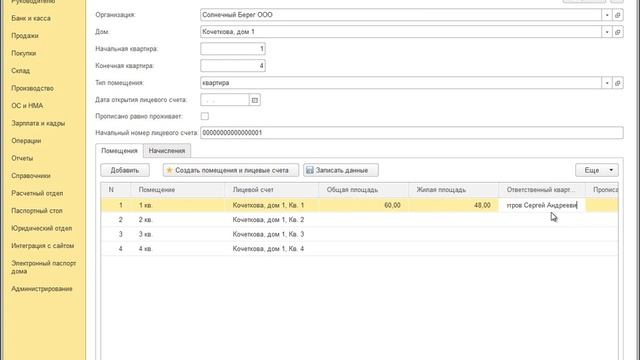Click the responsible tenant cell being edited
The image size is (640, 360).
pyautogui.click(x=542, y=205)
